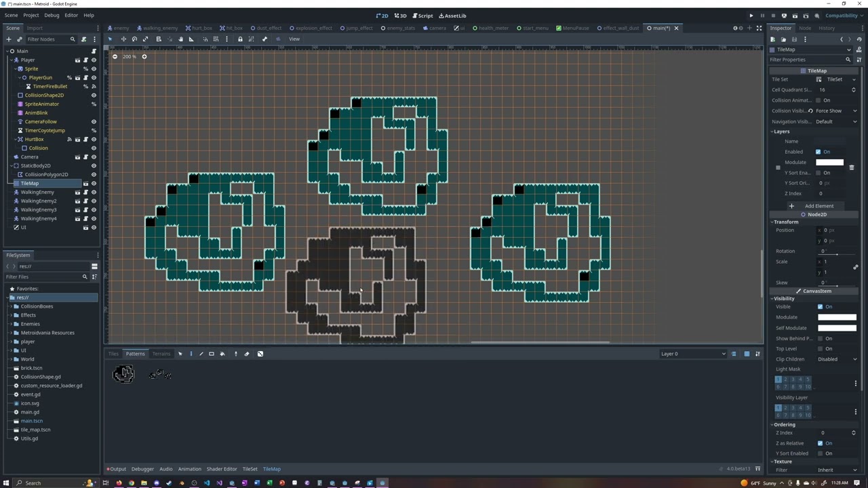
Task: Open the View menu button in viewport
Action: coord(294,39)
